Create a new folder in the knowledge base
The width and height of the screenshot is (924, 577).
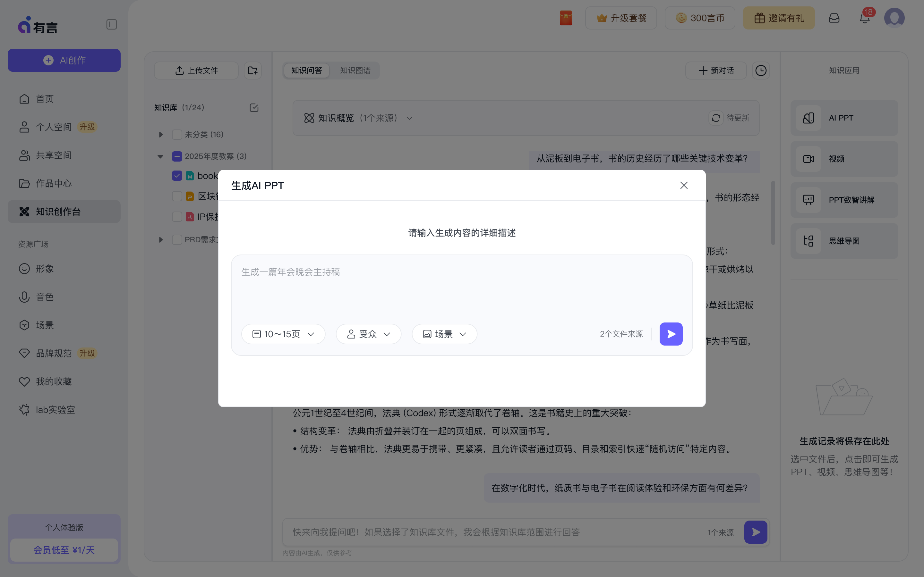(x=252, y=70)
